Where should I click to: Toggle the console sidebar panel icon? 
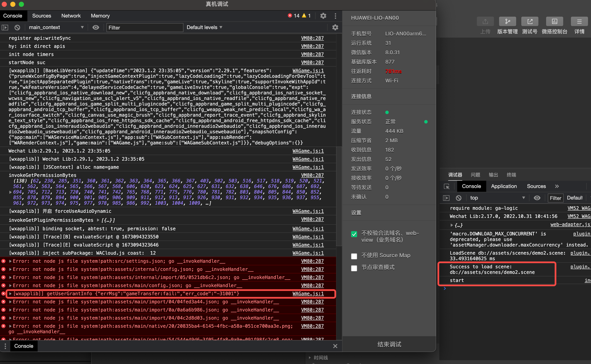click(5, 27)
